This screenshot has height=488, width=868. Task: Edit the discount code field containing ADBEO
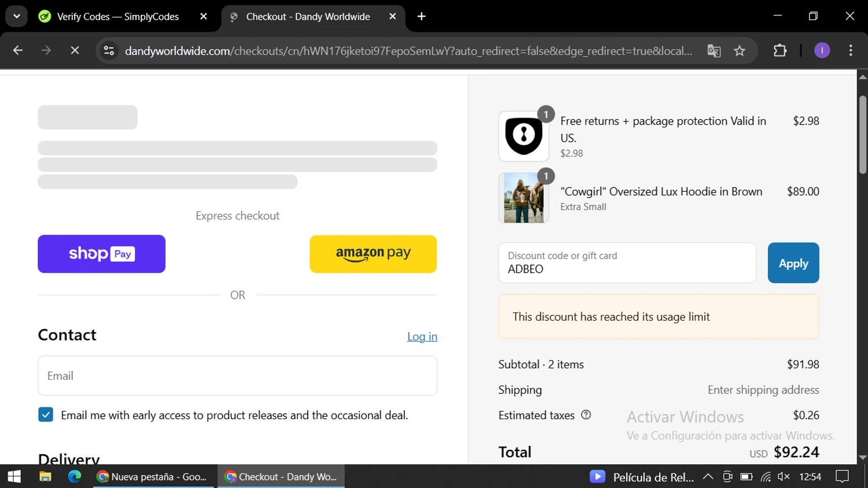(x=627, y=263)
